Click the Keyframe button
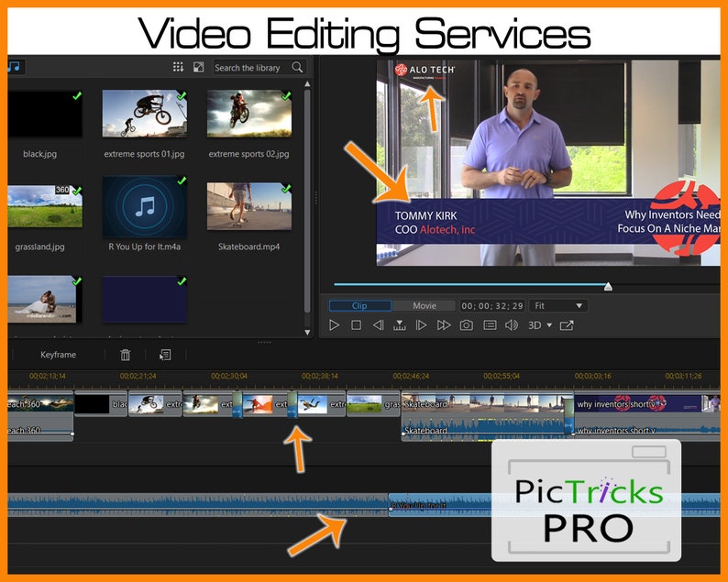The width and height of the screenshot is (728, 582). click(58, 355)
